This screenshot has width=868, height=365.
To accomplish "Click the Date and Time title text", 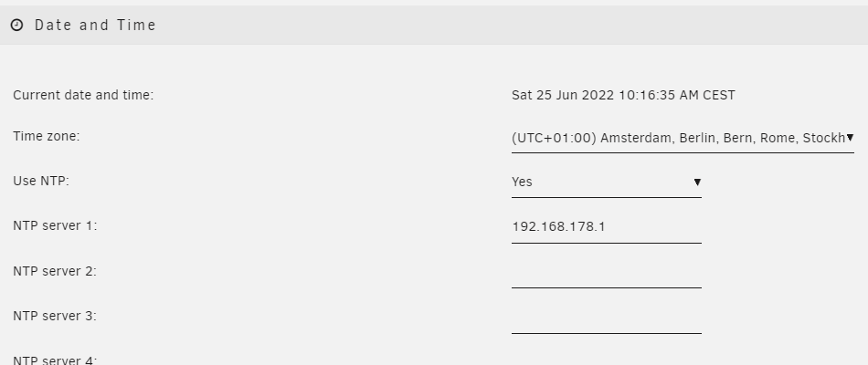I will (x=95, y=25).
